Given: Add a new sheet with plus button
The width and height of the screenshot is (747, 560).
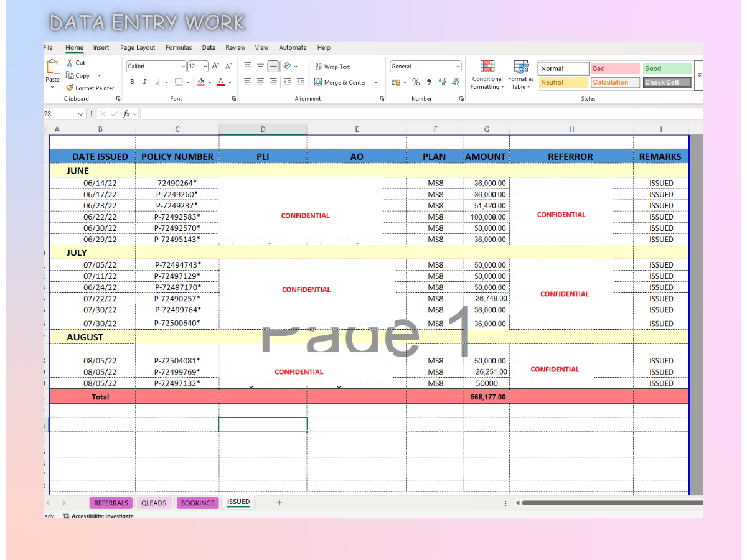Looking at the screenshot, I should 279,503.
